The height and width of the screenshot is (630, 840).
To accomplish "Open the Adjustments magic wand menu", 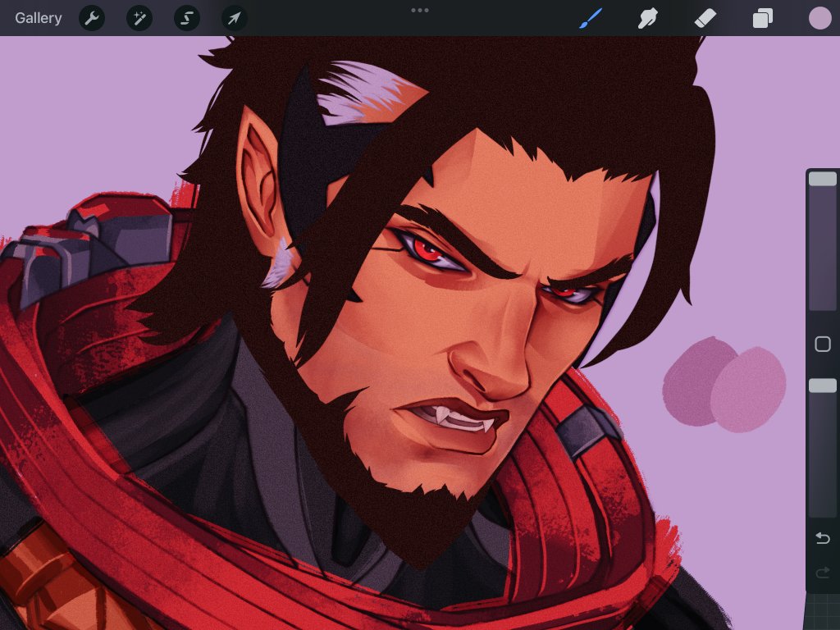I will 139,19.
